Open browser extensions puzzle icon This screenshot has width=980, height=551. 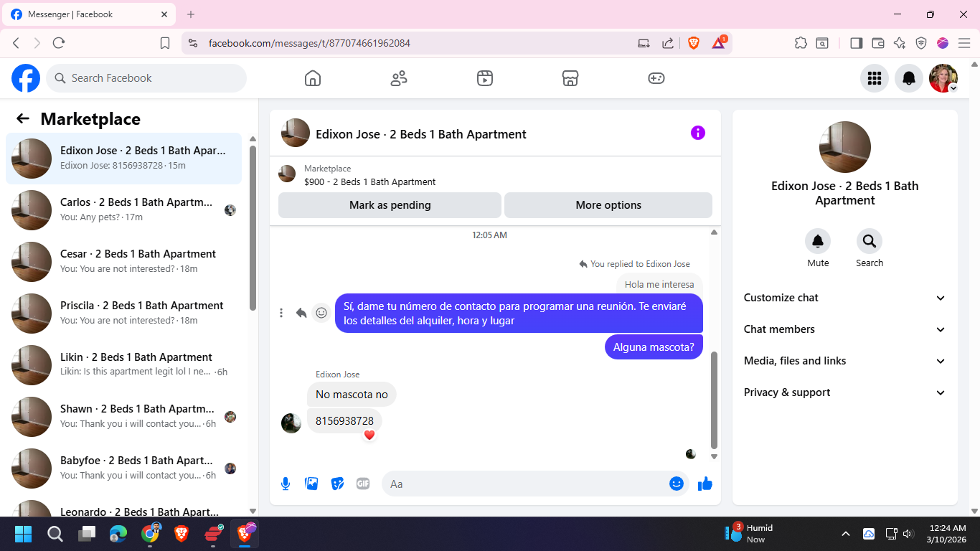click(x=801, y=43)
